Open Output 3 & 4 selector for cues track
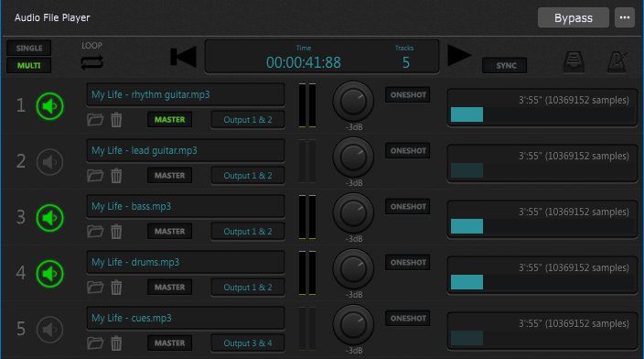This screenshot has height=359, width=644. 248,343
